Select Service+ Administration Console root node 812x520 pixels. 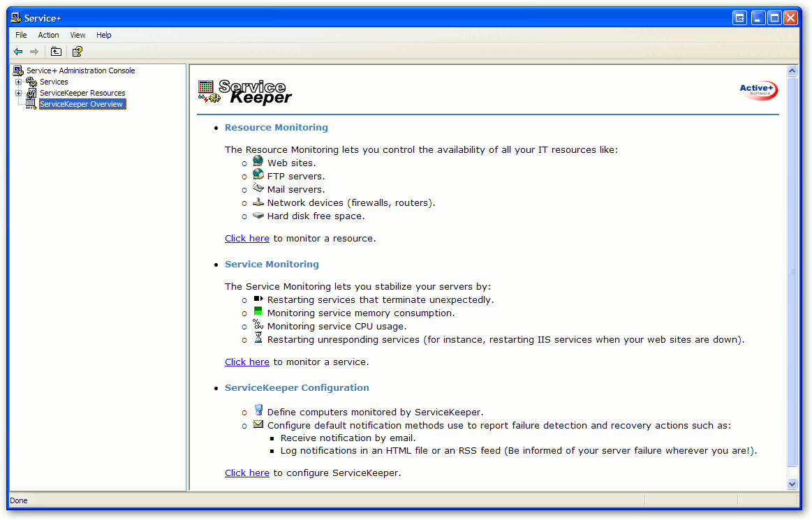(81, 70)
